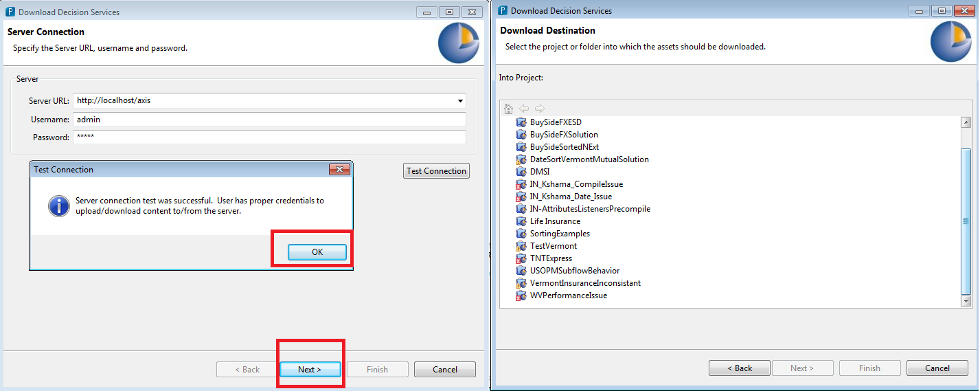
Task: Click the project icon beside Life Insurance
Action: (x=521, y=221)
